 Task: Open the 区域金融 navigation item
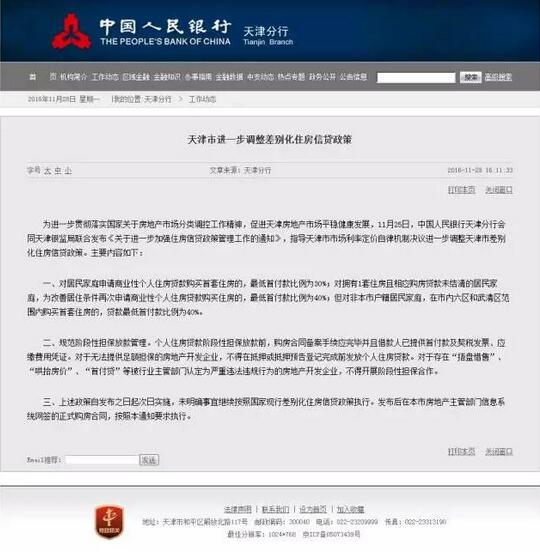click(136, 77)
